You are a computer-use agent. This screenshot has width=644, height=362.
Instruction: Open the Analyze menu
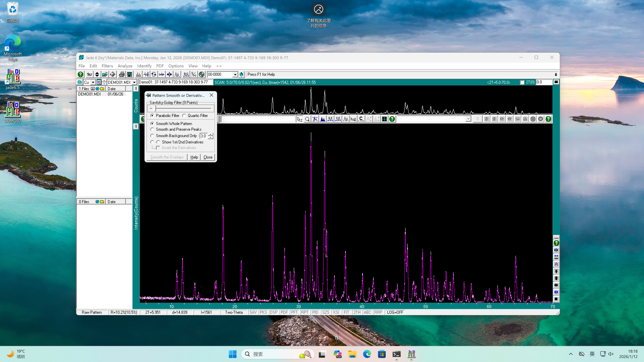(x=125, y=66)
